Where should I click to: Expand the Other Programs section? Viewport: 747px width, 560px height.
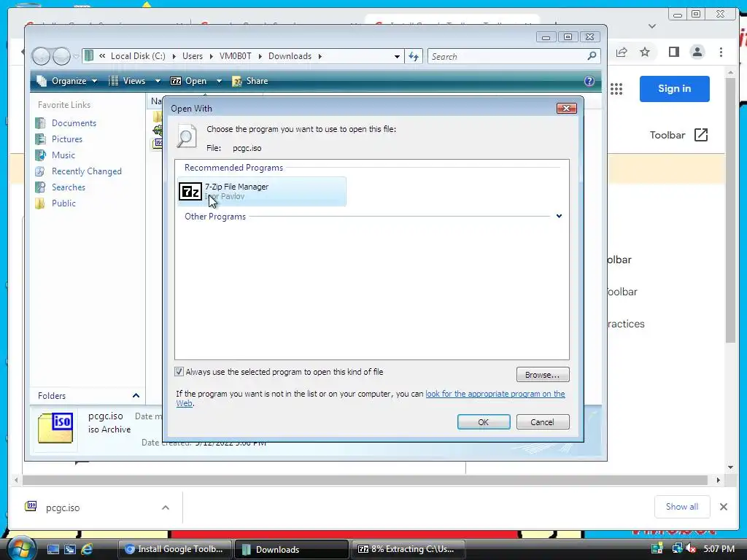tap(559, 216)
